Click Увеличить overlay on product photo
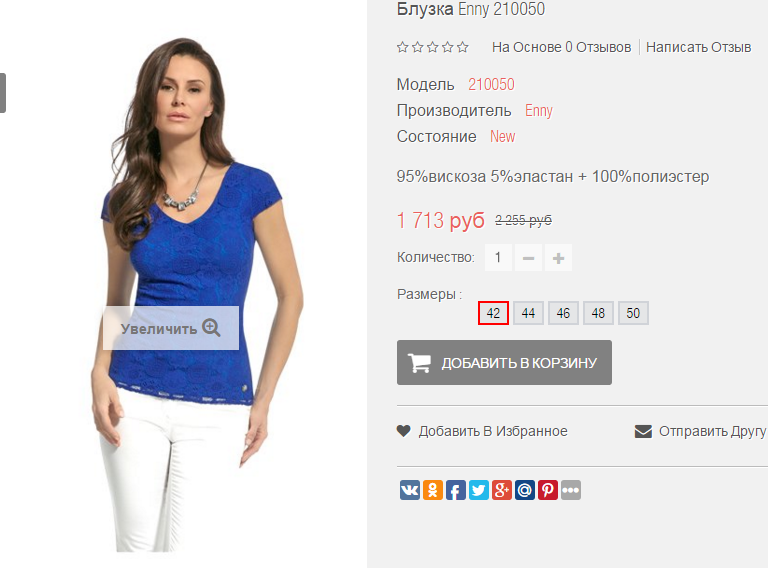Viewport: 768px width, 568px height. [x=171, y=328]
